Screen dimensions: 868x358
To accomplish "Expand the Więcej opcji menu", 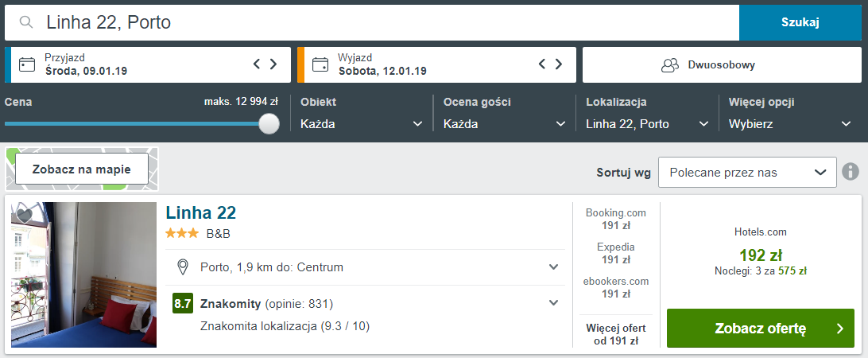I will click(x=790, y=124).
